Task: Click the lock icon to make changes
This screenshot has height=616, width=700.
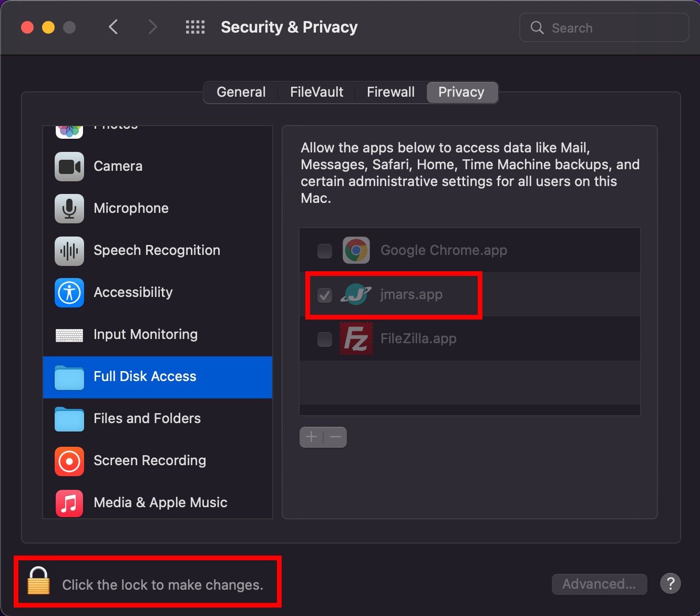Action: (38, 581)
